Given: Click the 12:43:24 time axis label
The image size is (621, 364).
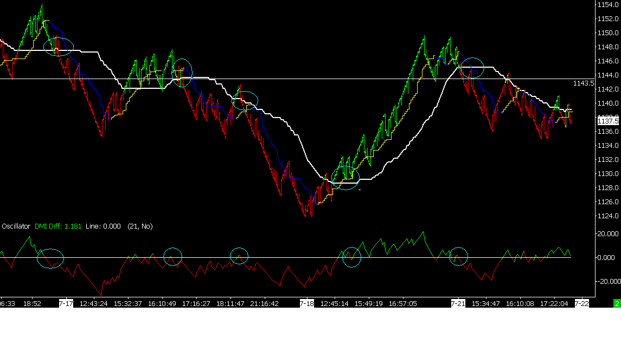Looking at the screenshot, I should tap(93, 304).
